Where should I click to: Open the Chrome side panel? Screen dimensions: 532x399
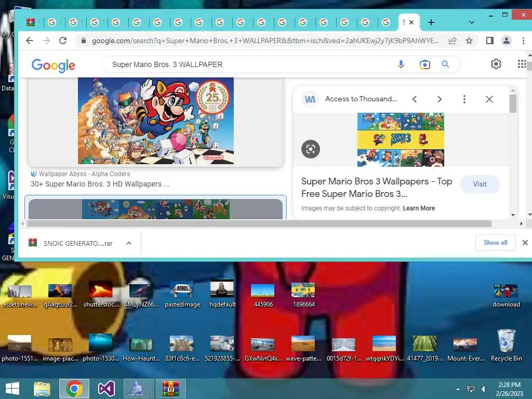[x=489, y=41]
